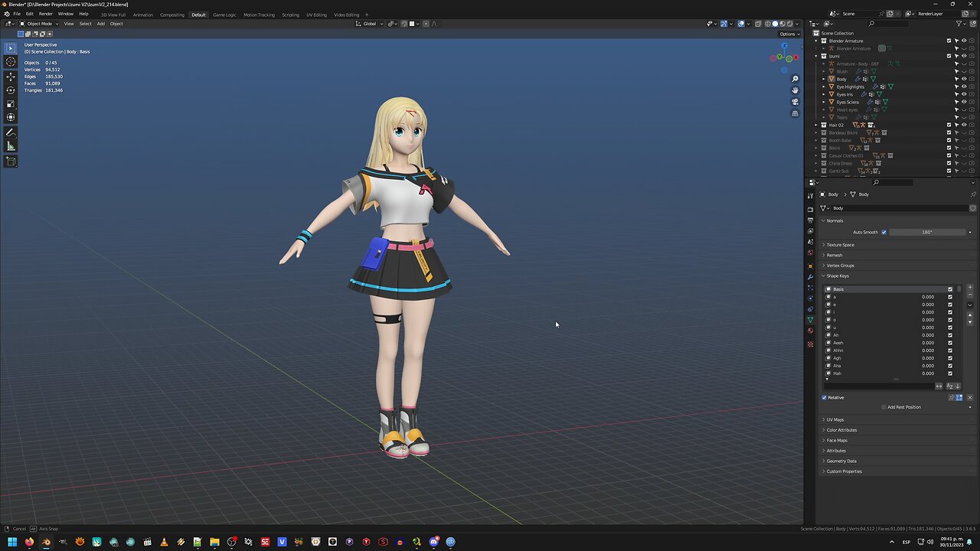Screen dimensions: 980x551
Task: Activate the Transform tool
Action: point(11,117)
